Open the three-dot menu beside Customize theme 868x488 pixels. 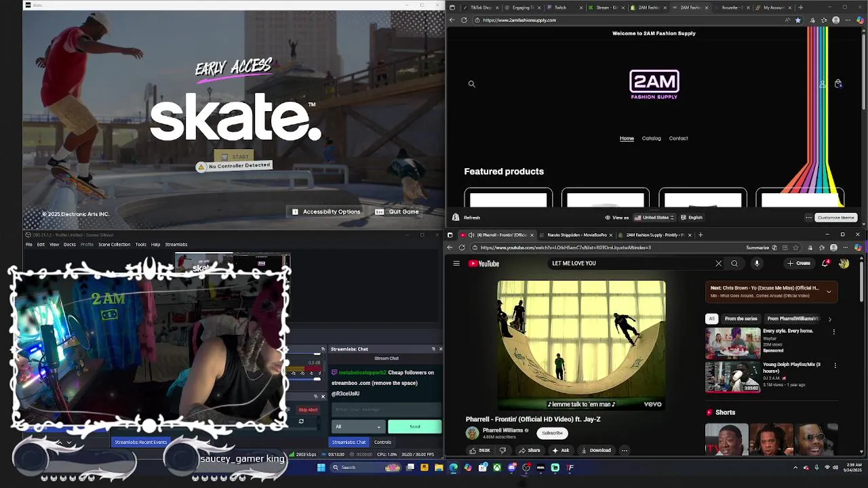808,218
